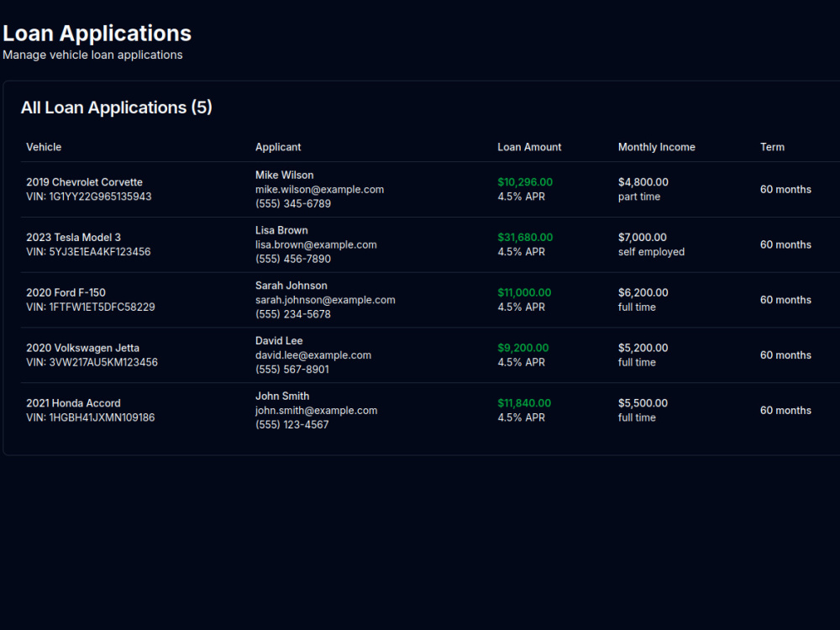Screen dimensions: 840x630
Task: Click VIN 3VW217AU5KM123456
Action: (92, 362)
